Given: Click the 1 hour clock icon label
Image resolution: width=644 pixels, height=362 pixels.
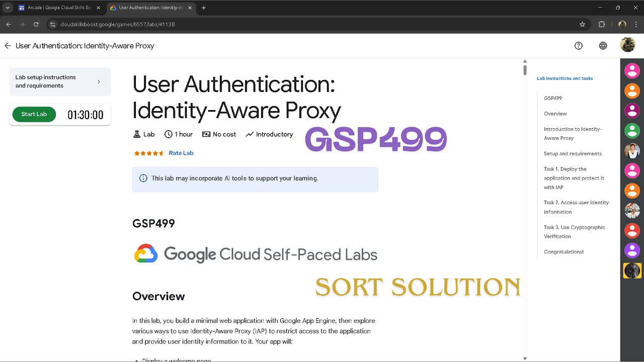Looking at the screenshot, I should tap(179, 134).
